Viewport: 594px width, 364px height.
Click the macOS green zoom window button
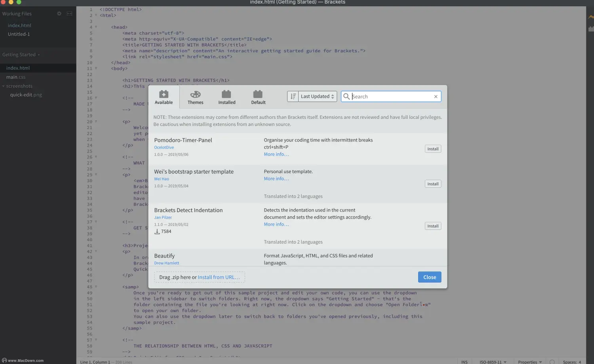[19, 2]
